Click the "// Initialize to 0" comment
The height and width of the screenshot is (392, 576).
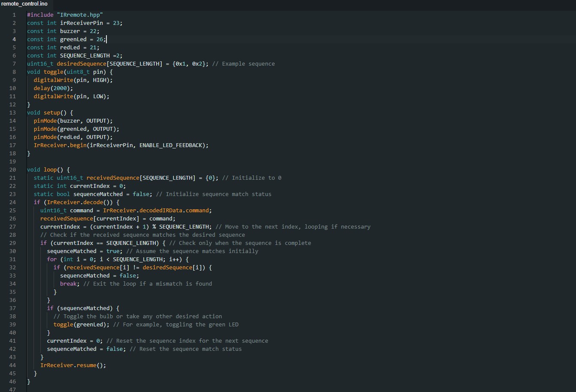[x=252, y=178]
